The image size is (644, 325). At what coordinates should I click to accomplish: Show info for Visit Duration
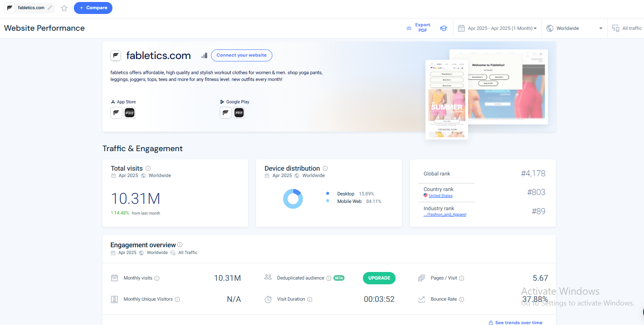310,299
